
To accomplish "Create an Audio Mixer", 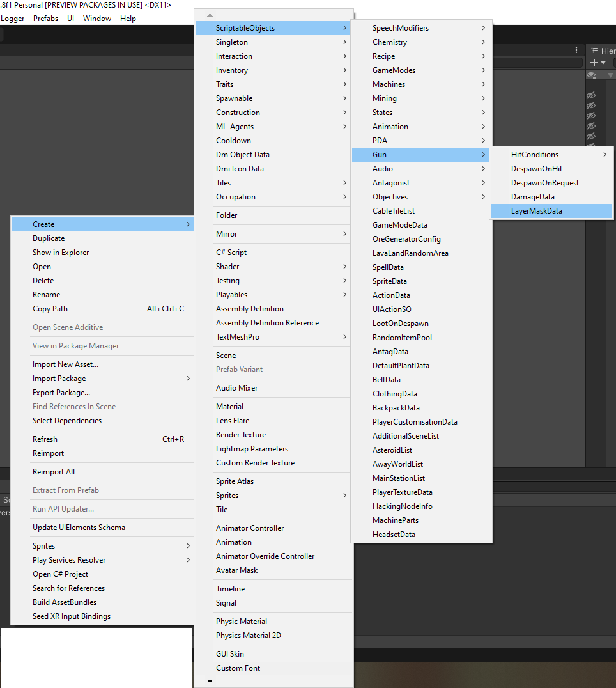I will coord(273,388).
